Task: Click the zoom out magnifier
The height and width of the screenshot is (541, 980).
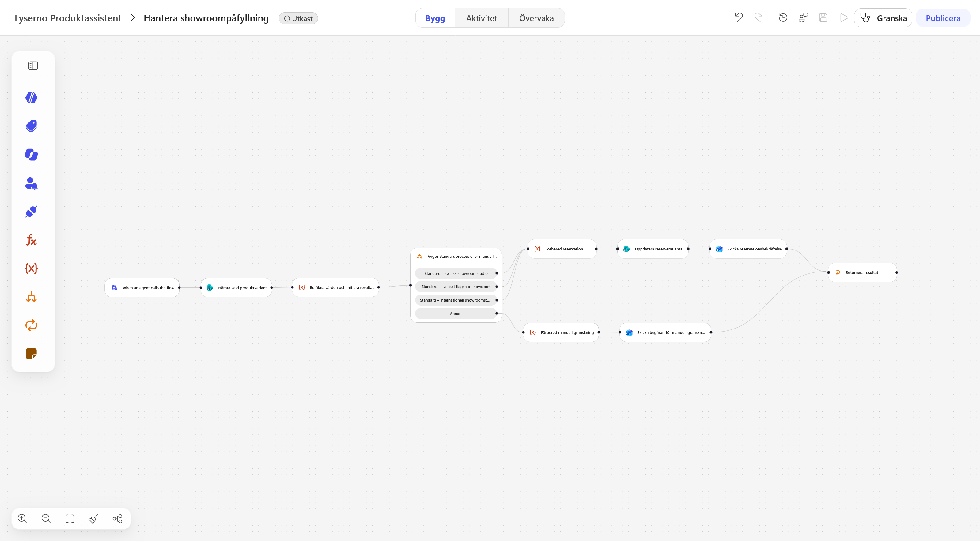Action: coord(46,519)
